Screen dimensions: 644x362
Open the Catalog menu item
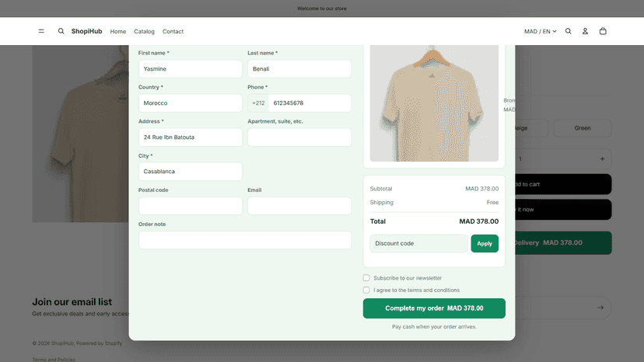point(144,32)
